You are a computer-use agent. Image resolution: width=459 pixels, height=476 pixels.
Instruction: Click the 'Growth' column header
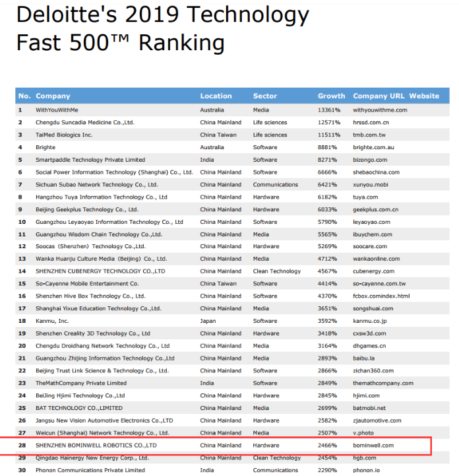(x=331, y=96)
